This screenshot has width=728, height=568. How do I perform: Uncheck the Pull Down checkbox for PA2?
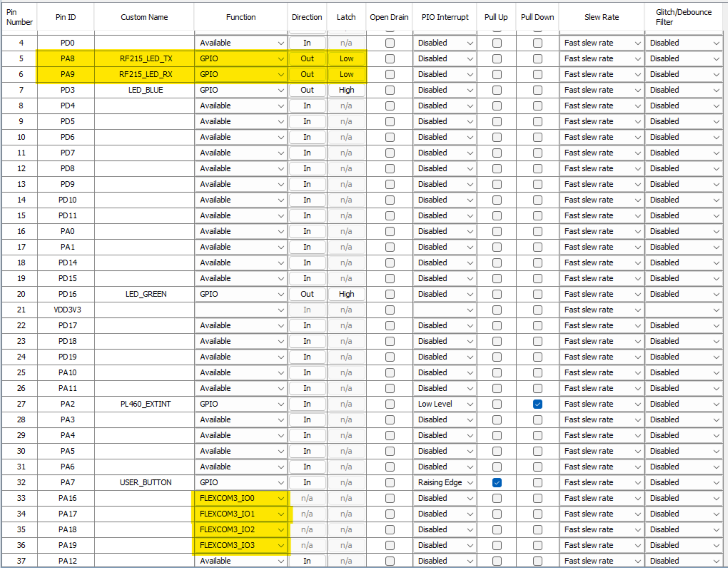tap(537, 404)
